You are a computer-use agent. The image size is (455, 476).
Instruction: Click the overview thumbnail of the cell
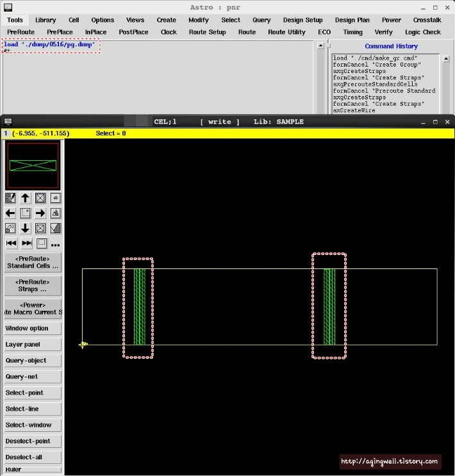[33, 165]
